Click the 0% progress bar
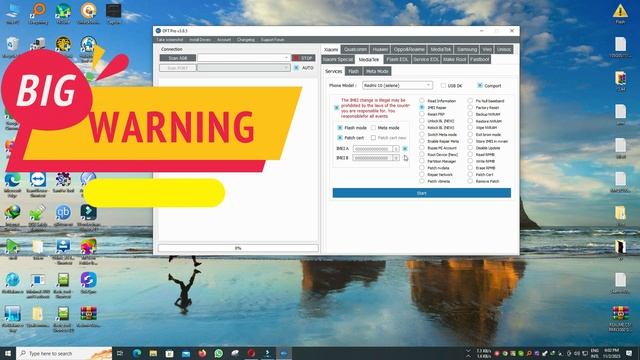 coord(238,248)
